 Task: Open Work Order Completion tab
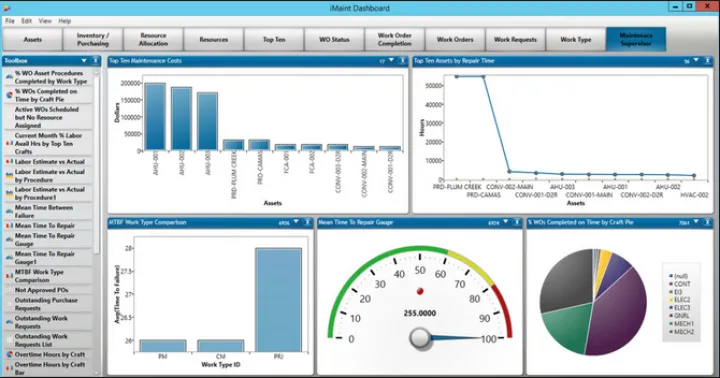coord(394,39)
